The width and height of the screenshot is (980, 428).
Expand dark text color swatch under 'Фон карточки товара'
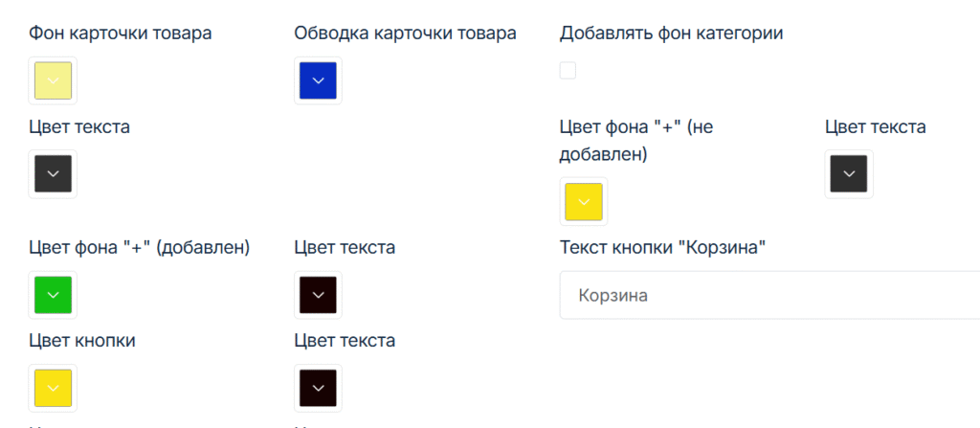[x=54, y=174]
